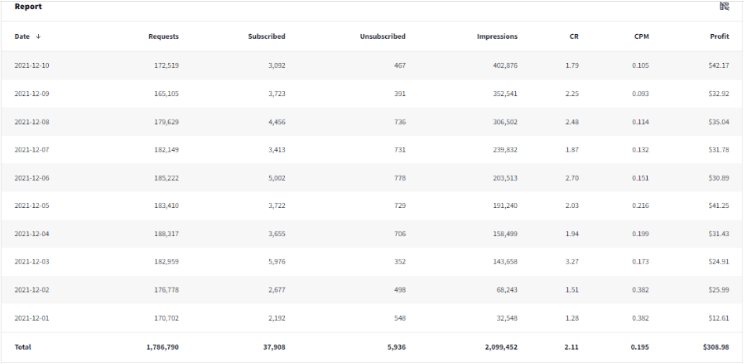The height and width of the screenshot is (364, 744).
Task: Click the Date sort arrow icon
Action: (x=38, y=37)
